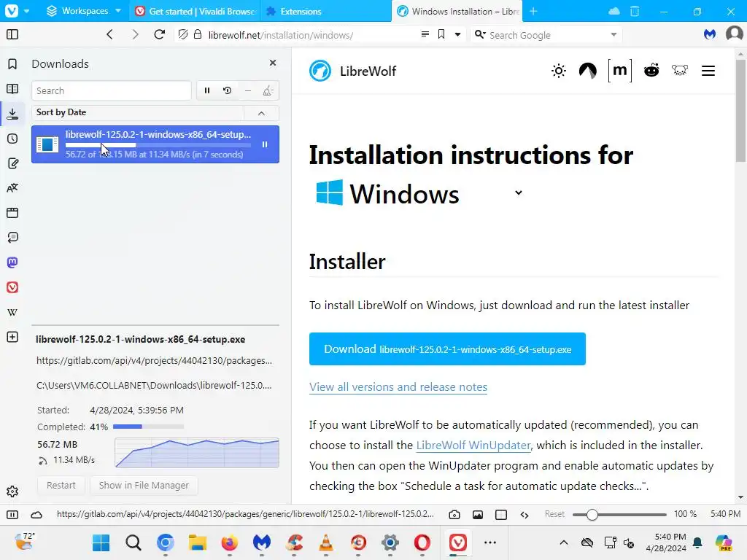The image size is (747, 560).
Task: Follow the LibreWolf WinUpdater link
Action: tap(473, 446)
